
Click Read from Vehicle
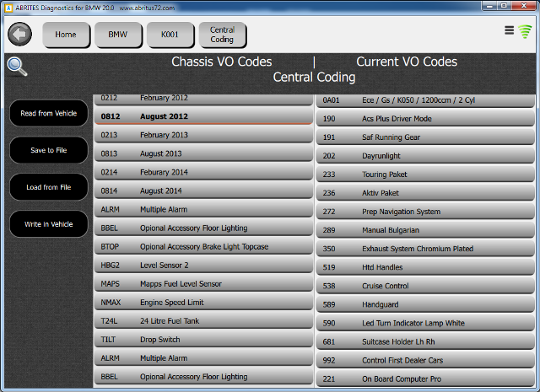pos(49,113)
